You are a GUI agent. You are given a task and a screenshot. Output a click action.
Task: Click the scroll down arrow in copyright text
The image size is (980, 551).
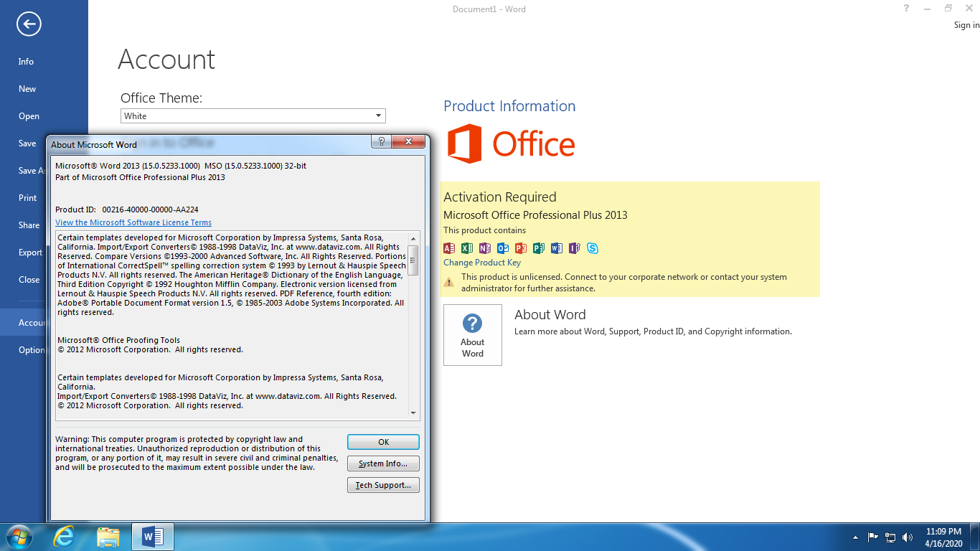413,413
